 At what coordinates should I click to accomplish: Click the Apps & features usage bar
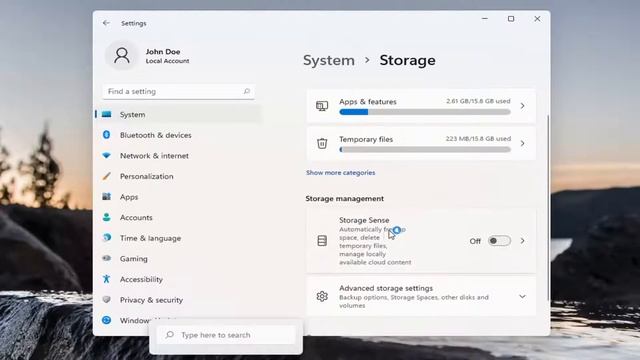coord(424,112)
